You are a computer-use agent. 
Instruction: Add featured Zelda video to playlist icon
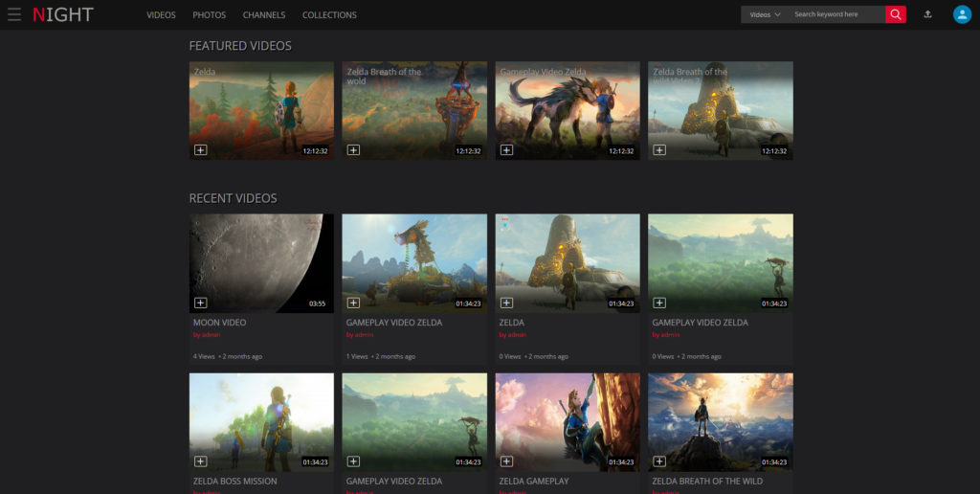(200, 150)
